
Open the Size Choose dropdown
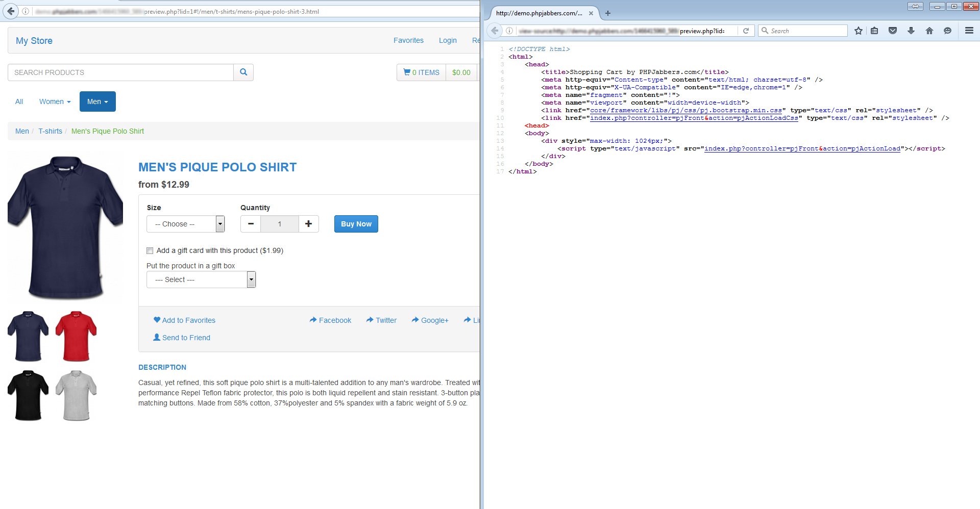[x=186, y=224]
